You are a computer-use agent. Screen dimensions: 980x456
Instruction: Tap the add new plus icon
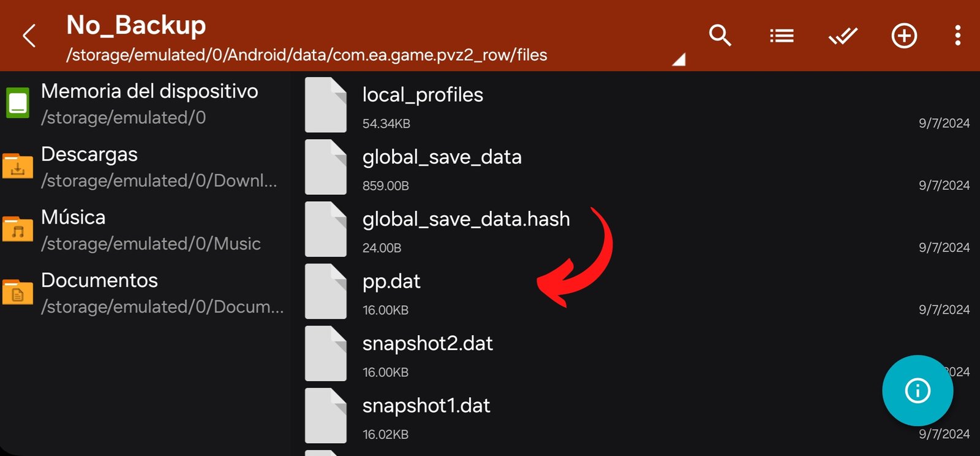pyautogui.click(x=904, y=36)
